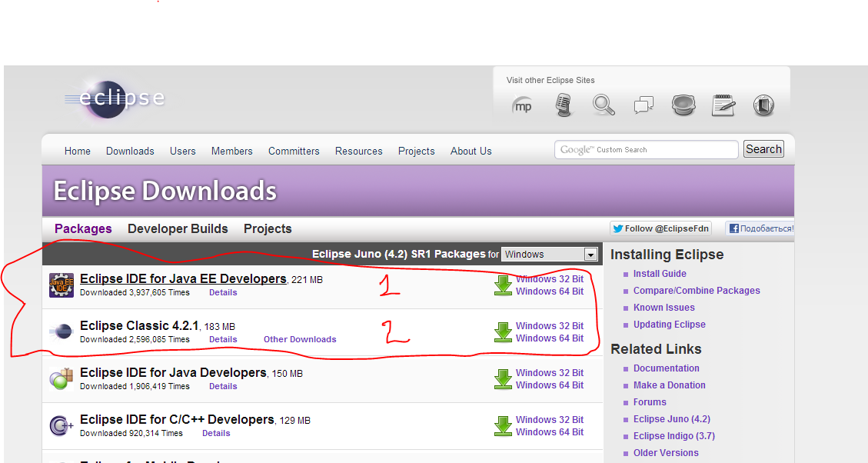The image size is (868, 463).
Task: Click green download arrow for Eclipse Classic
Action: [x=503, y=332]
